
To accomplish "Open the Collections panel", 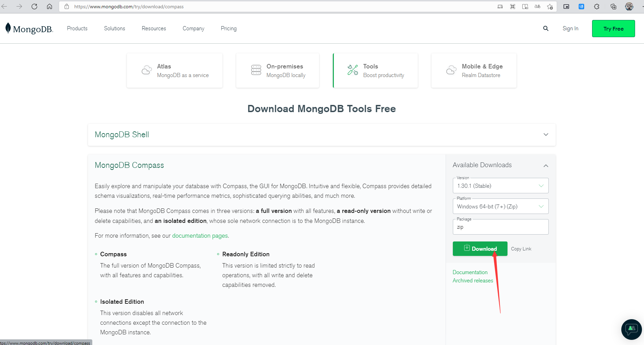I will point(613,7).
